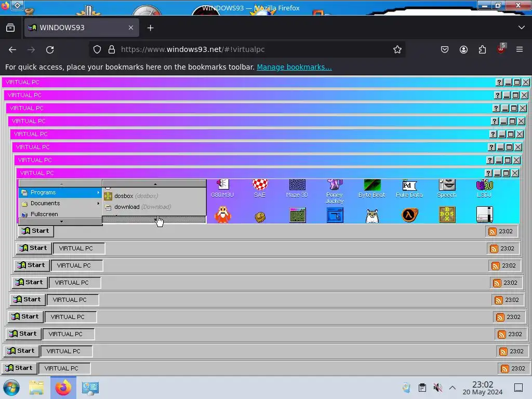Open the Extensions puzzle icon
The image size is (532, 399).
(x=482, y=49)
